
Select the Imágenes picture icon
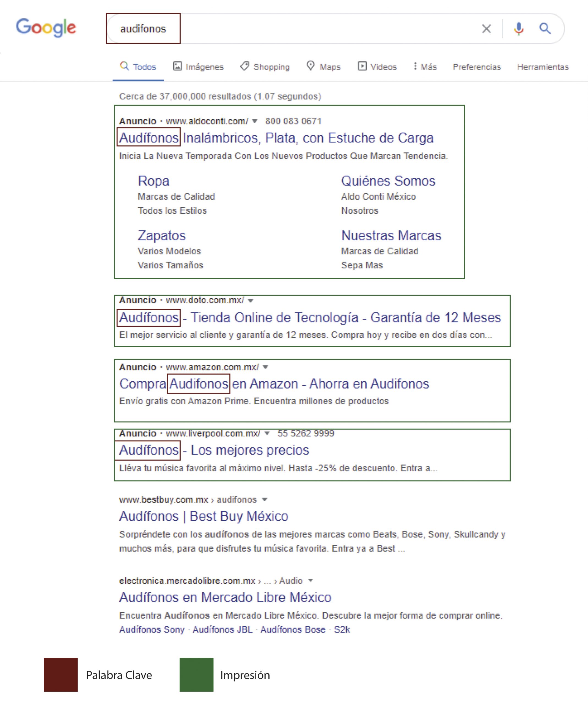[178, 66]
